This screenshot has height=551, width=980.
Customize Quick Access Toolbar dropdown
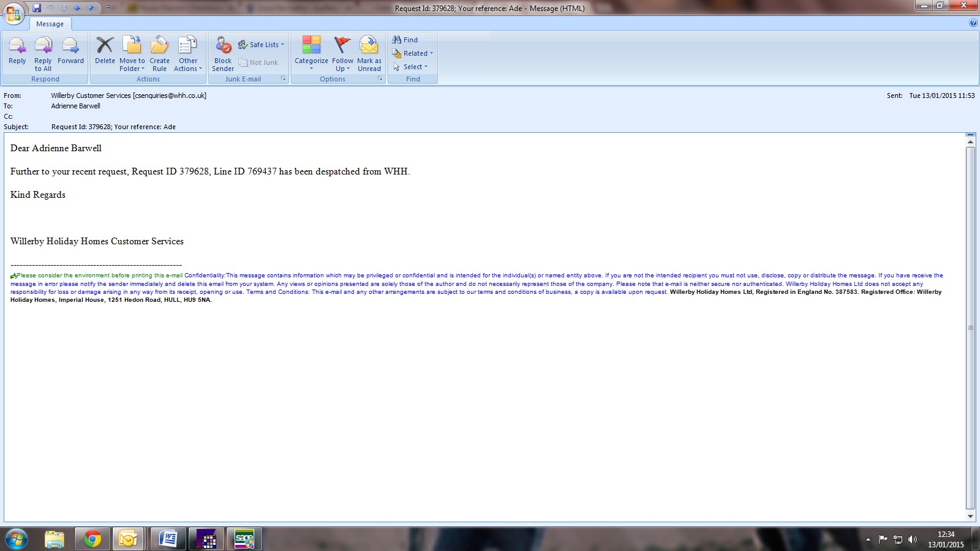(109, 8)
